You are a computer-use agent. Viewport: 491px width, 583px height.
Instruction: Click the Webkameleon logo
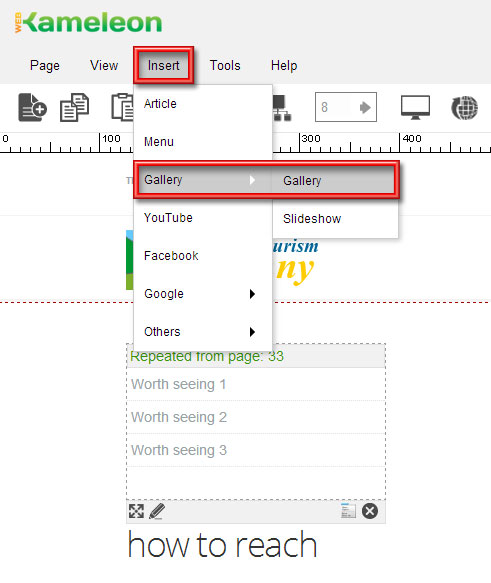click(x=88, y=23)
